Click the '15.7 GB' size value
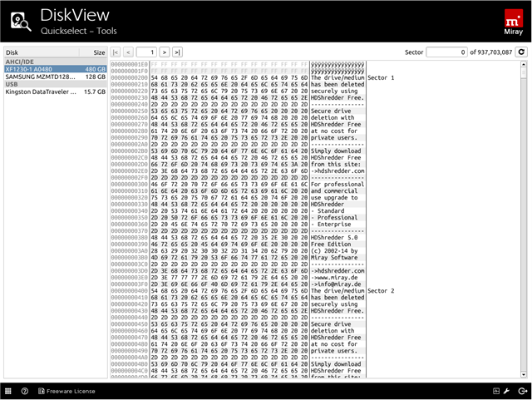The width and height of the screenshot is (532, 400). tap(95, 91)
